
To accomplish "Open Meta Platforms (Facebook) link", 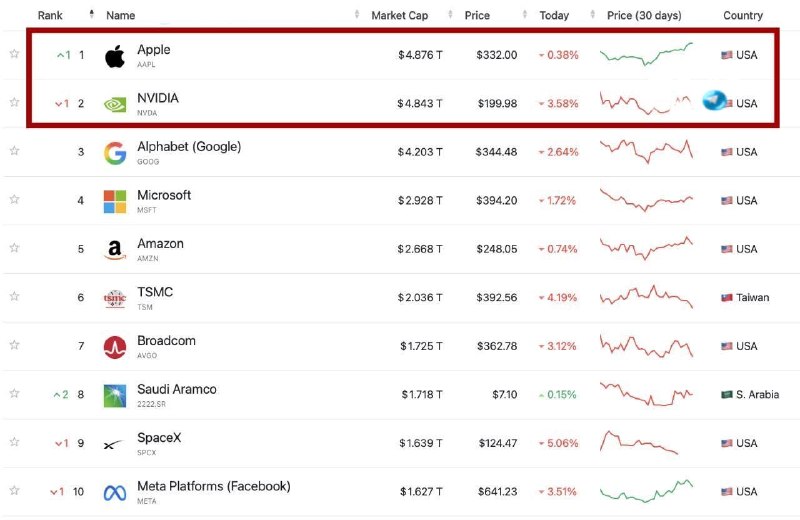I will [213, 486].
